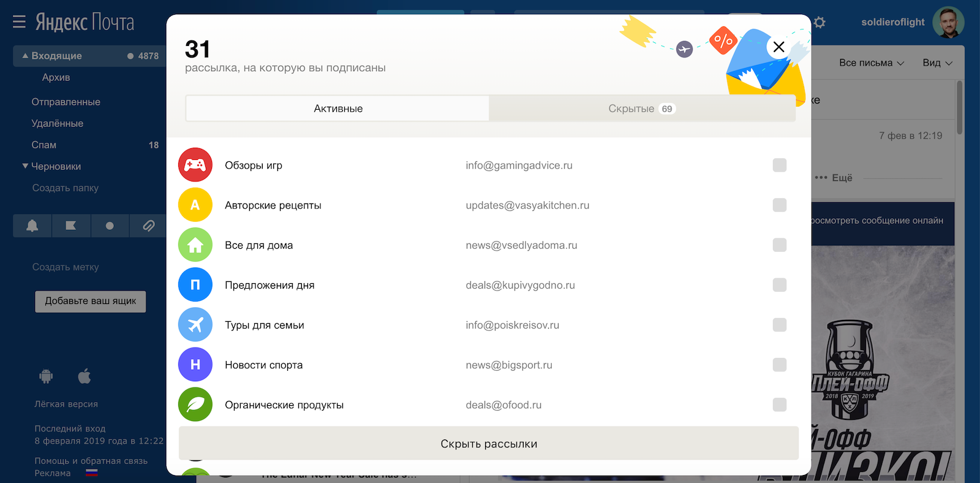
Task: Click the 7 фев в 12:19 date
Action: click(x=910, y=135)
